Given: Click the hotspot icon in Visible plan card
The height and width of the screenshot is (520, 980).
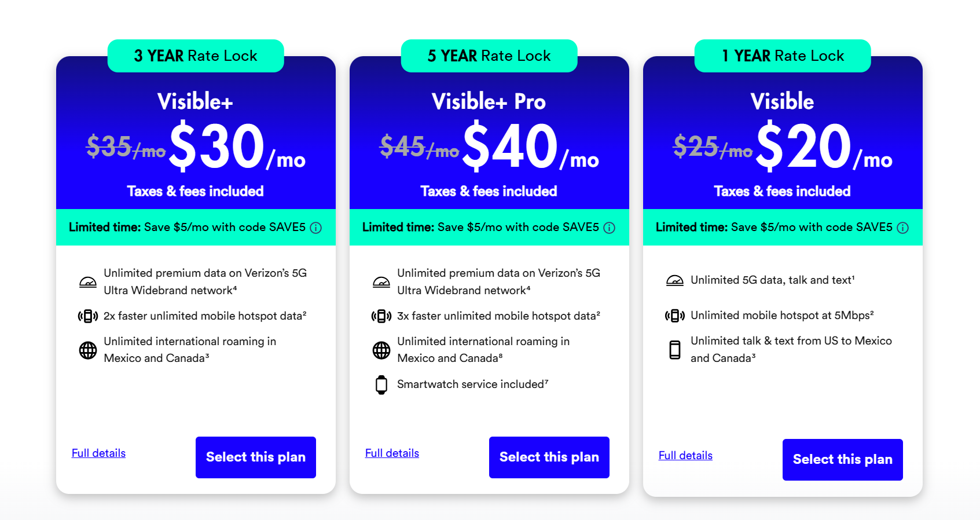Looking at the screenshot, I should point(675,316).
